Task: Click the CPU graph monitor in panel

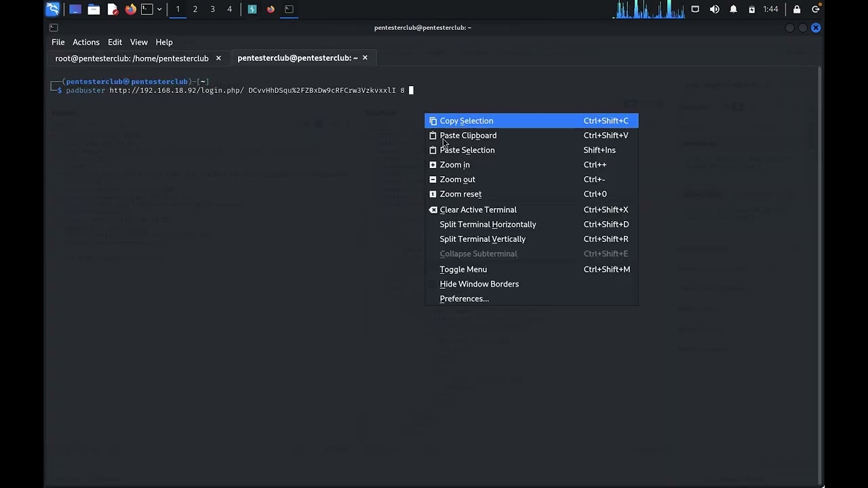Action: click(x=650, y=9)
